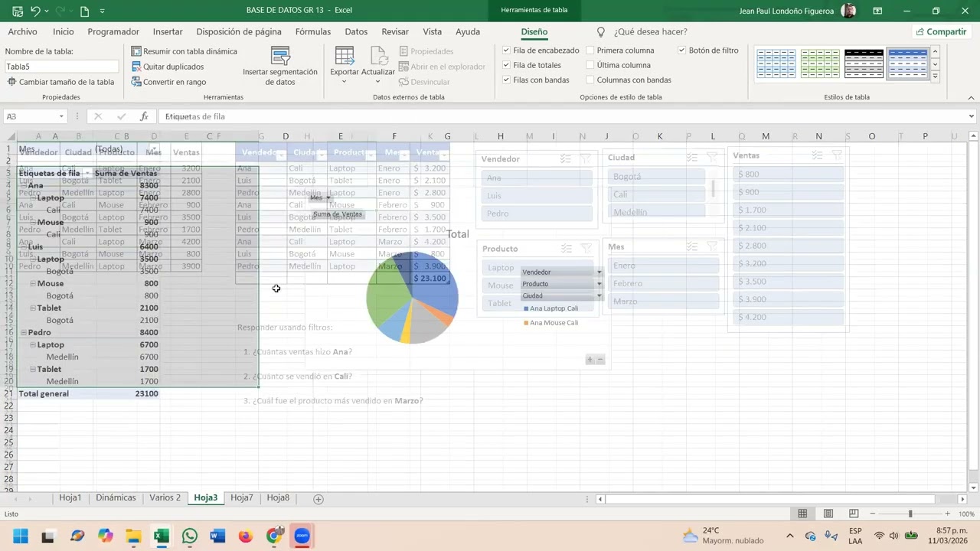The height and width of the screenshot is (551, 980).
Task: Open Customize Quick Access Toolbar arrow
Action: [103, 11]
